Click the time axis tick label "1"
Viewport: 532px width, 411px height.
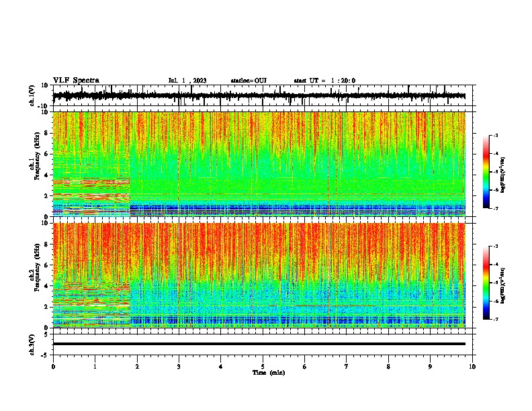click(95, 367)
